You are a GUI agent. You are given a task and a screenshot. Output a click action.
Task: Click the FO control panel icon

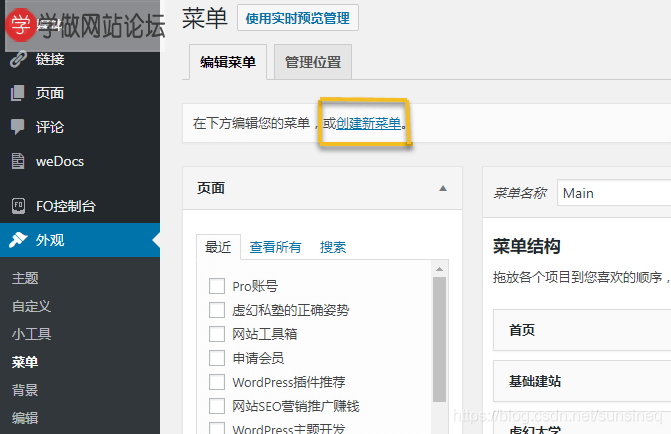pos(17,206)
